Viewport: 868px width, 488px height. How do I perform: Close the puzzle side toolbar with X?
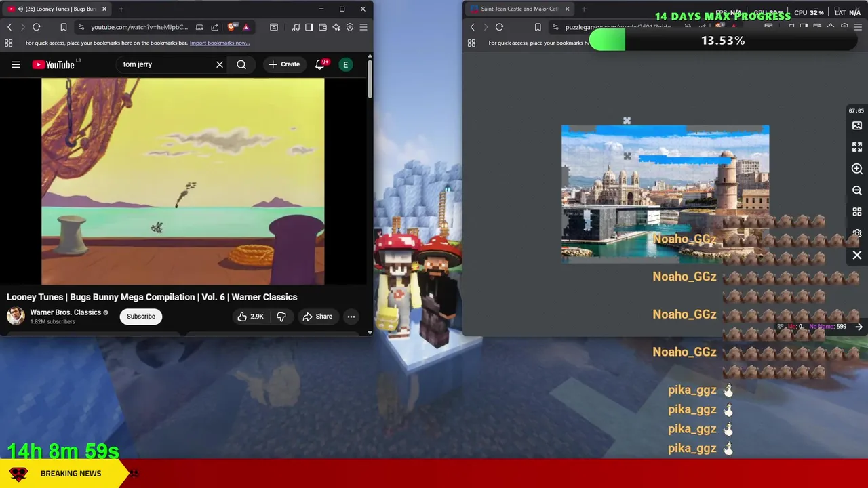click(x=857, y=256)
